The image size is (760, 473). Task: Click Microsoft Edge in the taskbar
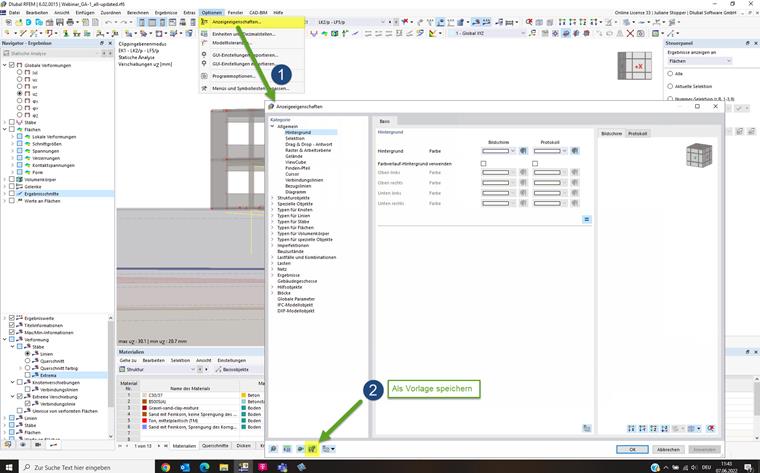click(x=204, y=467)
